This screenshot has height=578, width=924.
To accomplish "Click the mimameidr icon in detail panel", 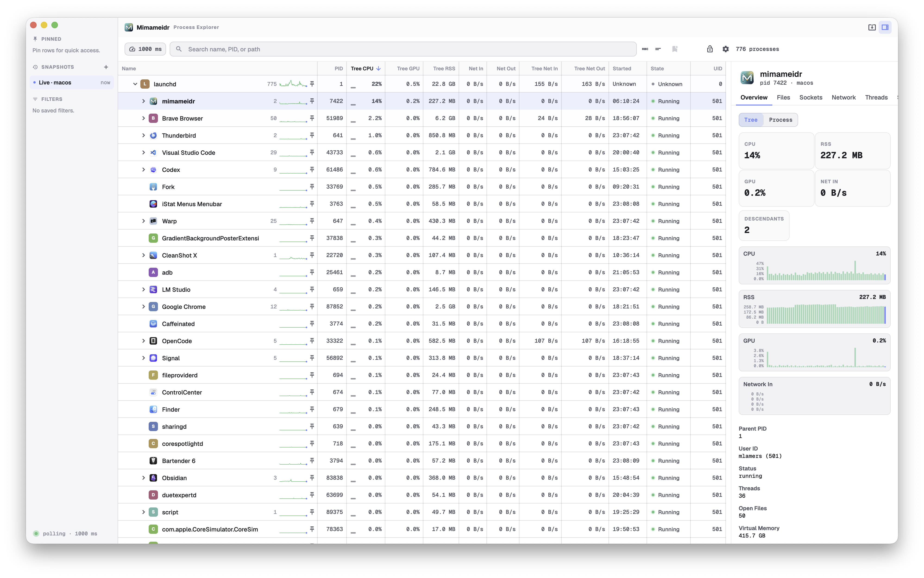I will 747,78.
